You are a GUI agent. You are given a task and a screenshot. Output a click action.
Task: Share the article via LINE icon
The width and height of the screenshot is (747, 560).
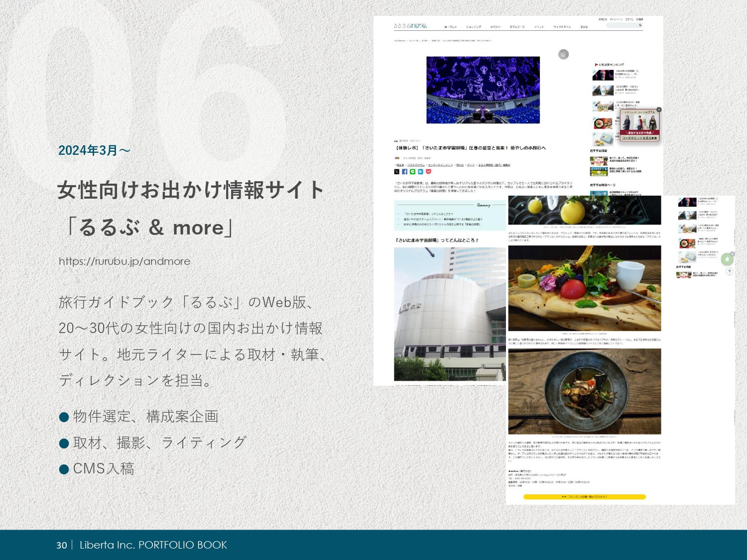(412, 172)
